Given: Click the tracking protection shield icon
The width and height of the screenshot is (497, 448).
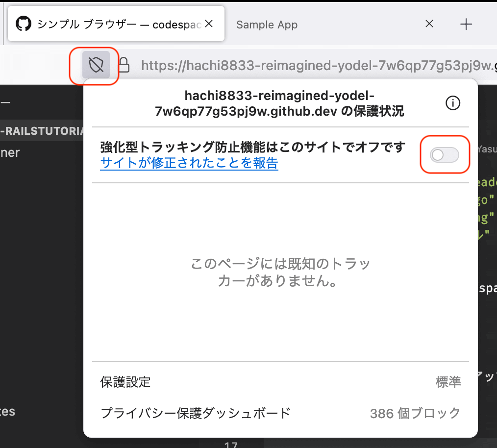Looking at the screenshot, I should click(x=96, y=65).
